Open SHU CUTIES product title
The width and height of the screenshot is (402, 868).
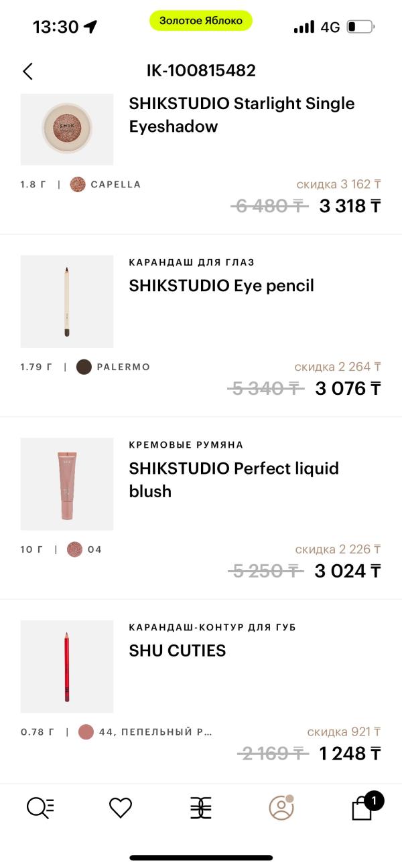coord(178,650)
